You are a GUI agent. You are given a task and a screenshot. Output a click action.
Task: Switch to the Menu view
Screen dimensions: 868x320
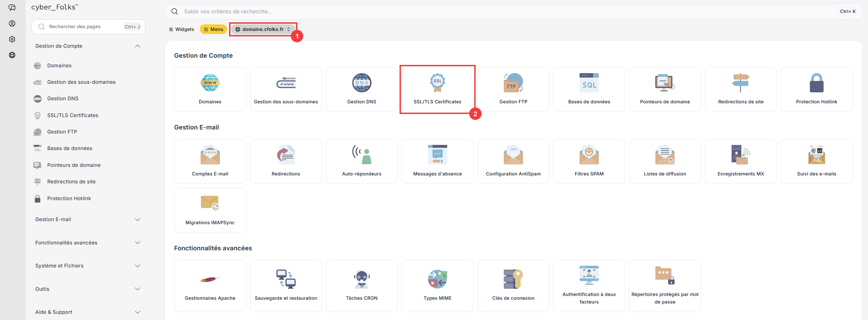point(213,29)
